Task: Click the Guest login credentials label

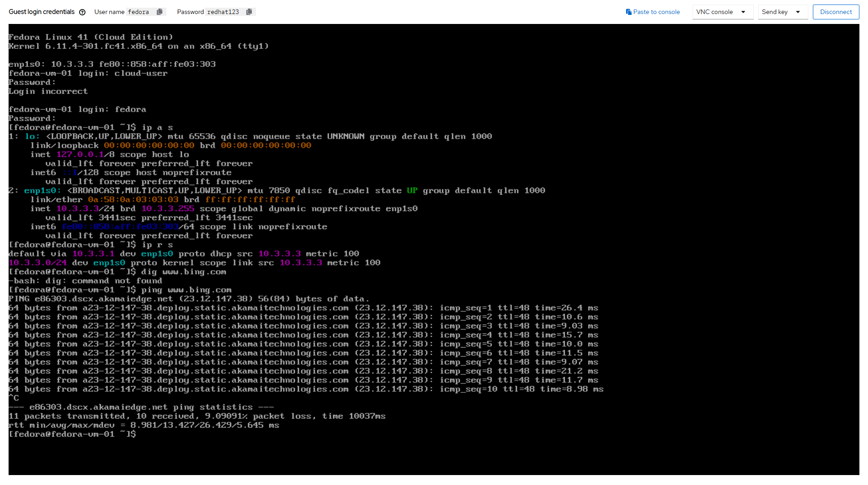Action: [42, 12]
